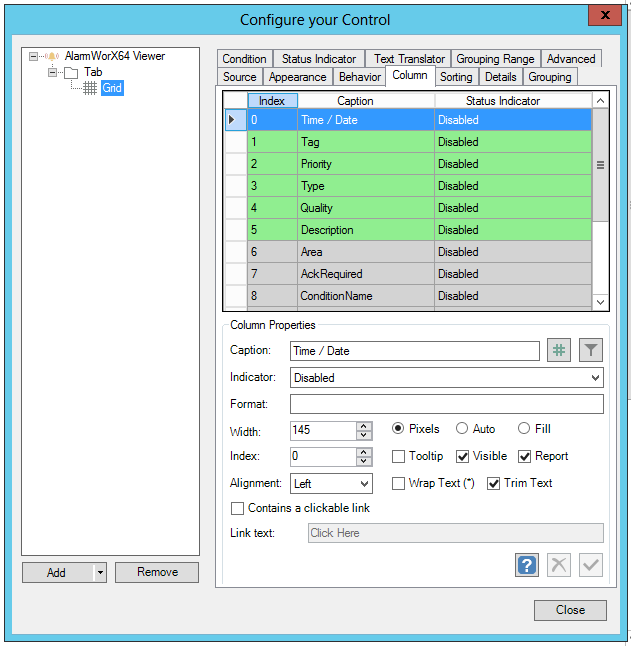Switch to the Grouping Range tab

pos(495,59)
